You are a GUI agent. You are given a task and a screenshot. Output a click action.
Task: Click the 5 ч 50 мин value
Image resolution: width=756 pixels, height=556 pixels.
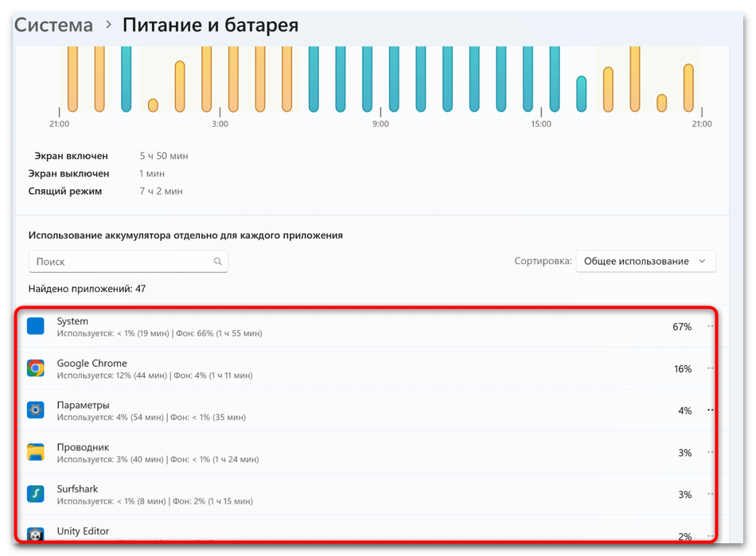coord(164,156)
